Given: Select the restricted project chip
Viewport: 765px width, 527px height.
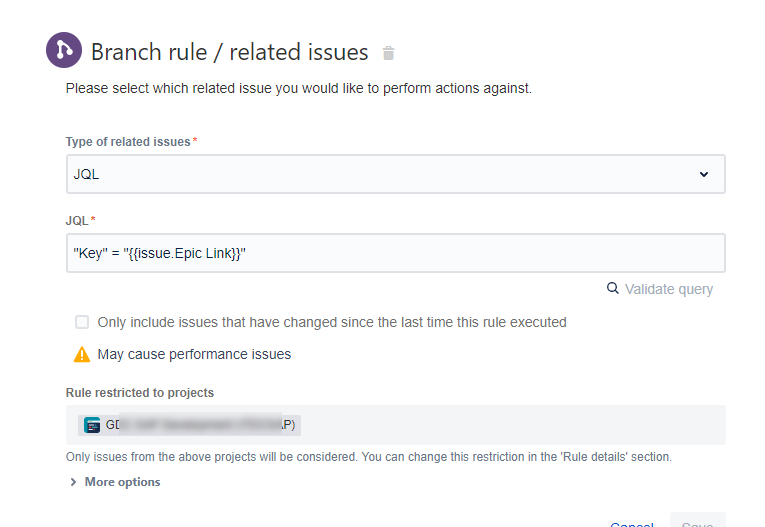Looking at the screenshot, I should pyautogui.click(x=189, y=425).
